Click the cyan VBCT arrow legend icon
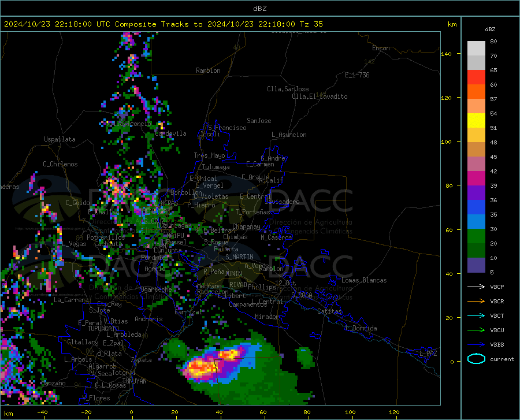The width and height of the screenshot is (520, 420). (476, 315)
